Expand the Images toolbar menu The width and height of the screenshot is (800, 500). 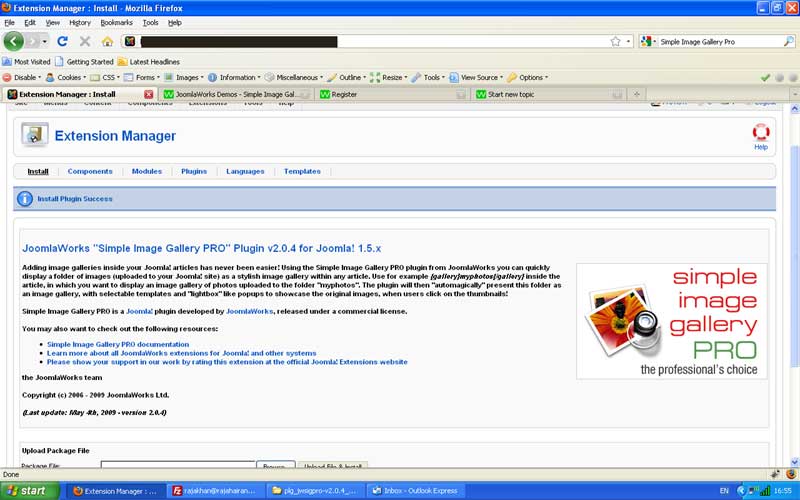tap(184, 78)
